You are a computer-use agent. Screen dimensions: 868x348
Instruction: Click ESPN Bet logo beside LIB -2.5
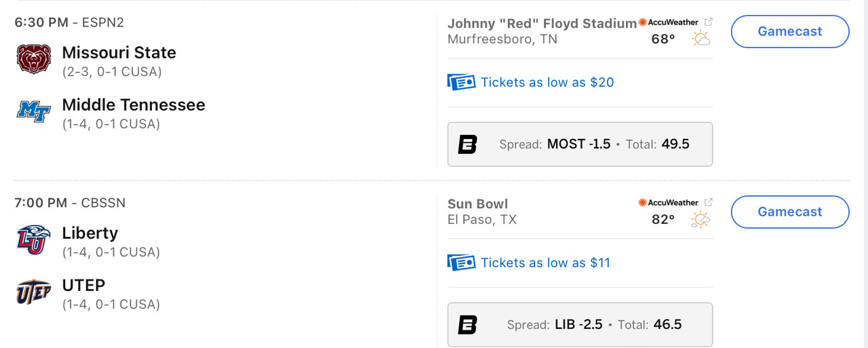pos(468,325)
